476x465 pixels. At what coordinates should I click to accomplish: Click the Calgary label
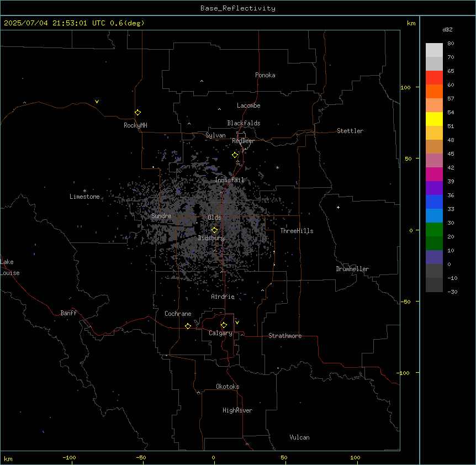[220, 333]
